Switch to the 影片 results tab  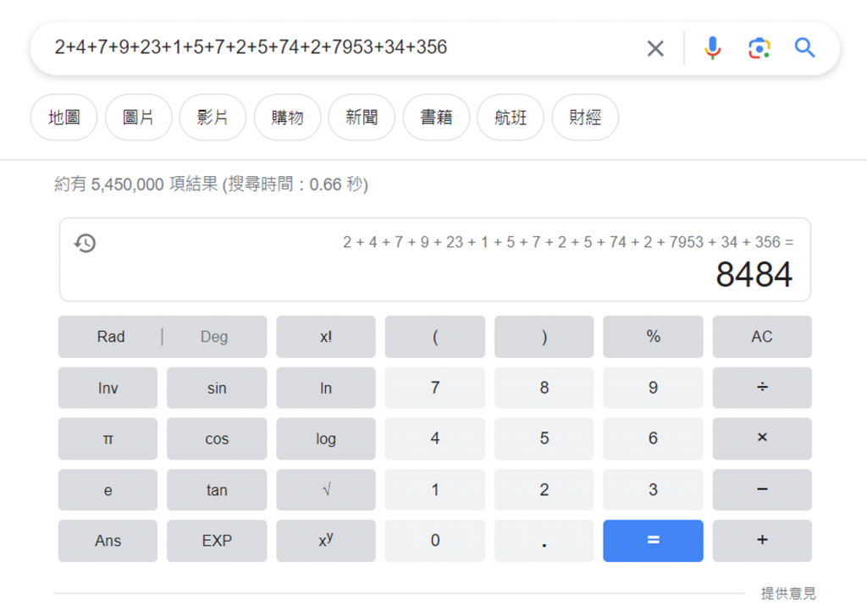(213, 117)
